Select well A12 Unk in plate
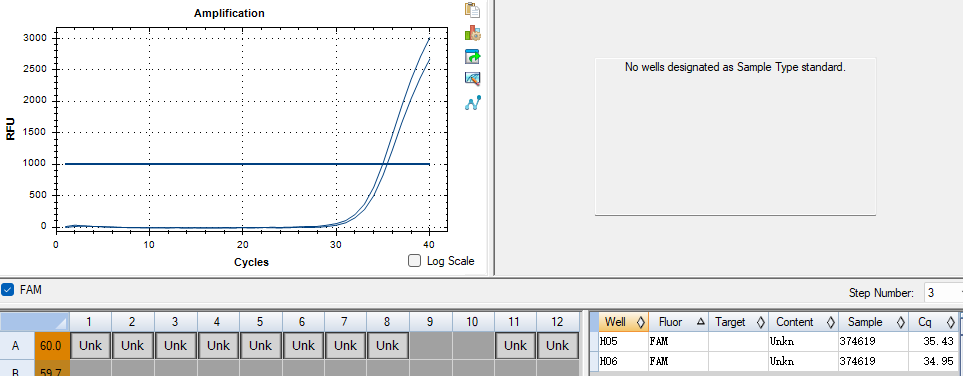 pyautogui.click(x=557, y=346)
